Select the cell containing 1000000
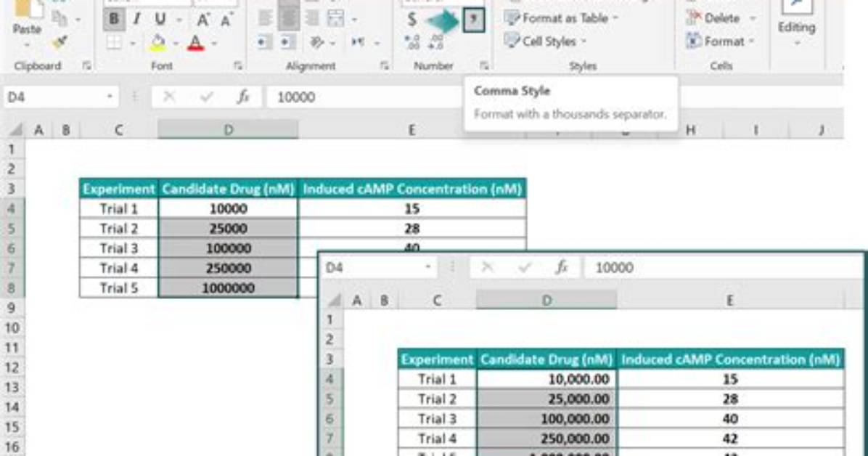Screen dimensions: 868x456 click(228, 288)
